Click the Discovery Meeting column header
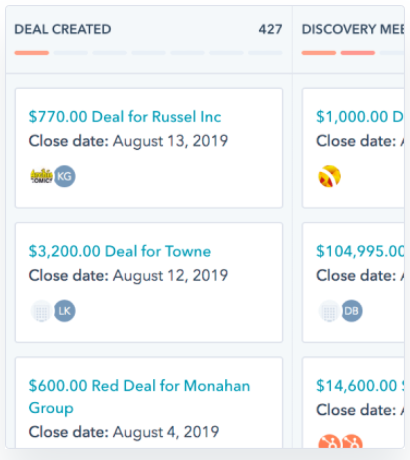Viewport: 410px width, 460px height. (x=353, y=29)
